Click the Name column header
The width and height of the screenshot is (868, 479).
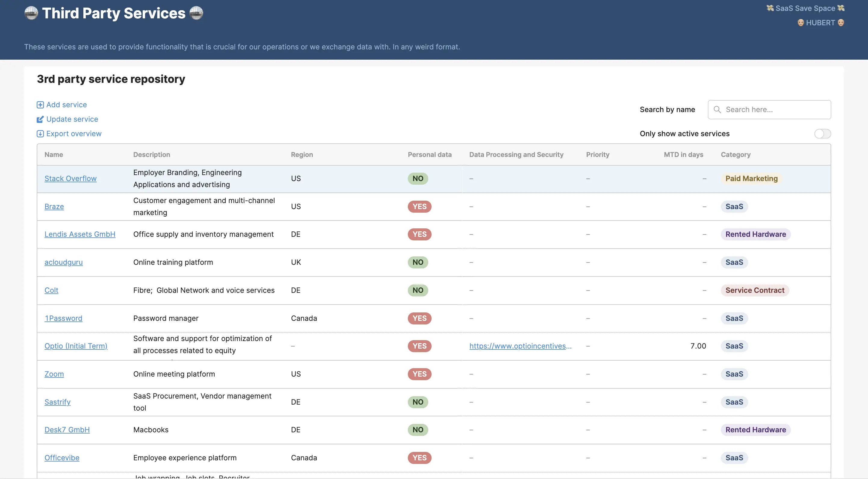pyautogui.click(x=54, y=155)
